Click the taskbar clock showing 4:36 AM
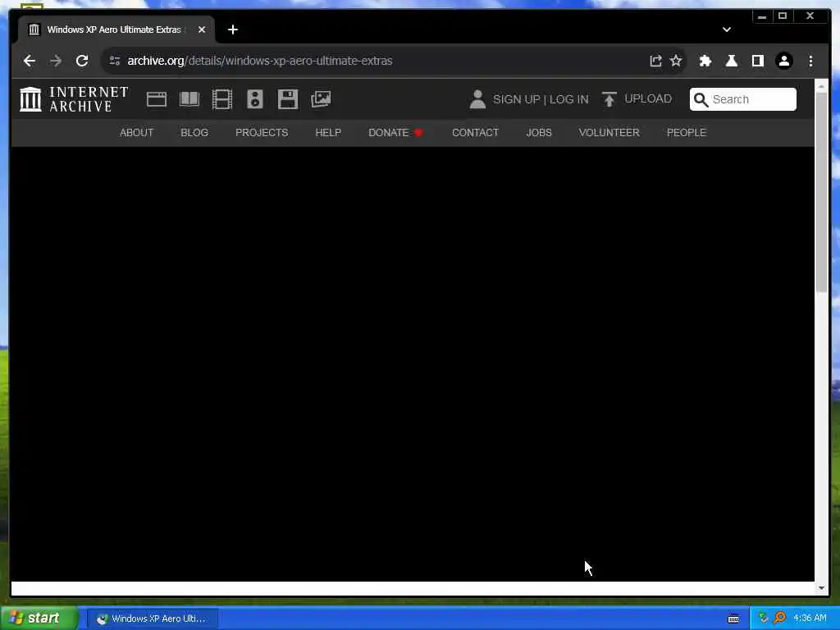 tap(810, 619)
